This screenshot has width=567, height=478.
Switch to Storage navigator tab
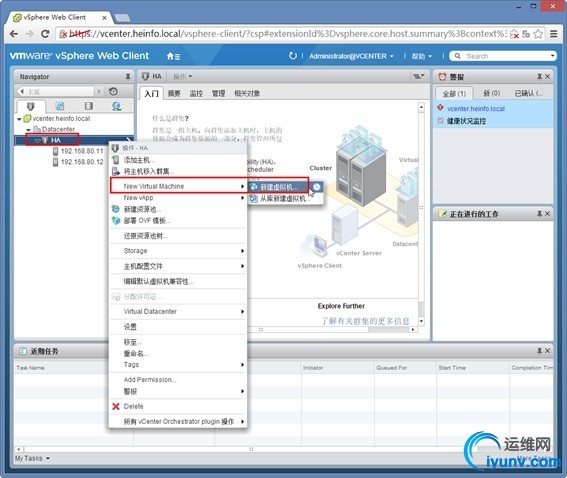(x=89, y=106)
